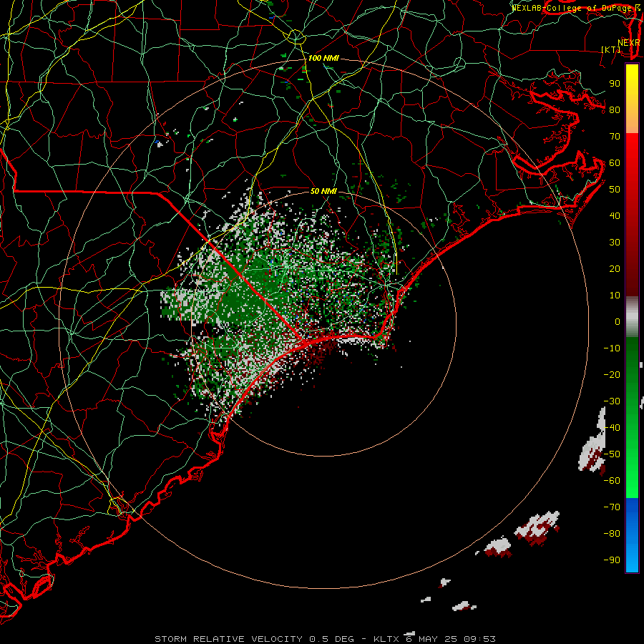Click the "-90" label on velocity scale
Image resolution: width=644 pixels, height=644 pixels.
pos(612,560)
